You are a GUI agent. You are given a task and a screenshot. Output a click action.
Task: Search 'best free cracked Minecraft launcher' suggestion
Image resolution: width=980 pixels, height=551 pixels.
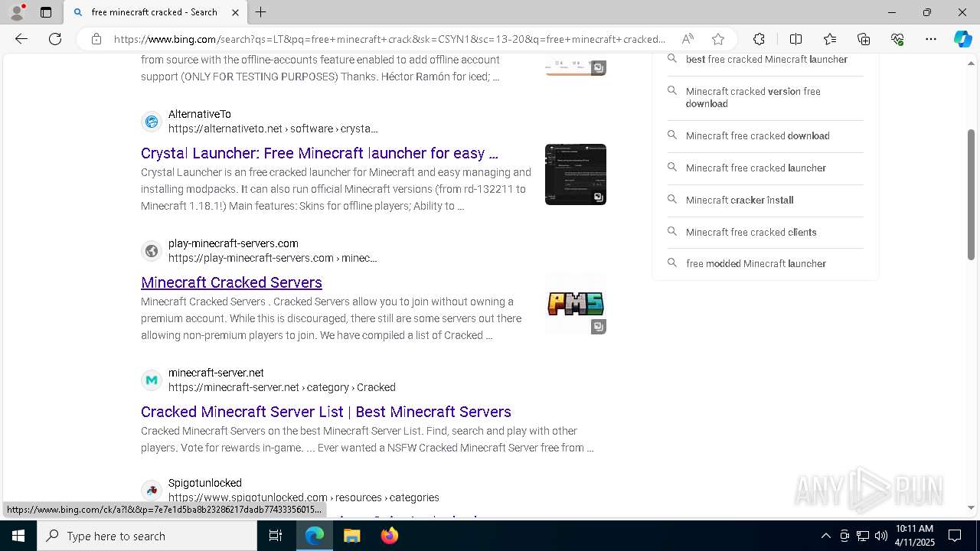(766, 60)
